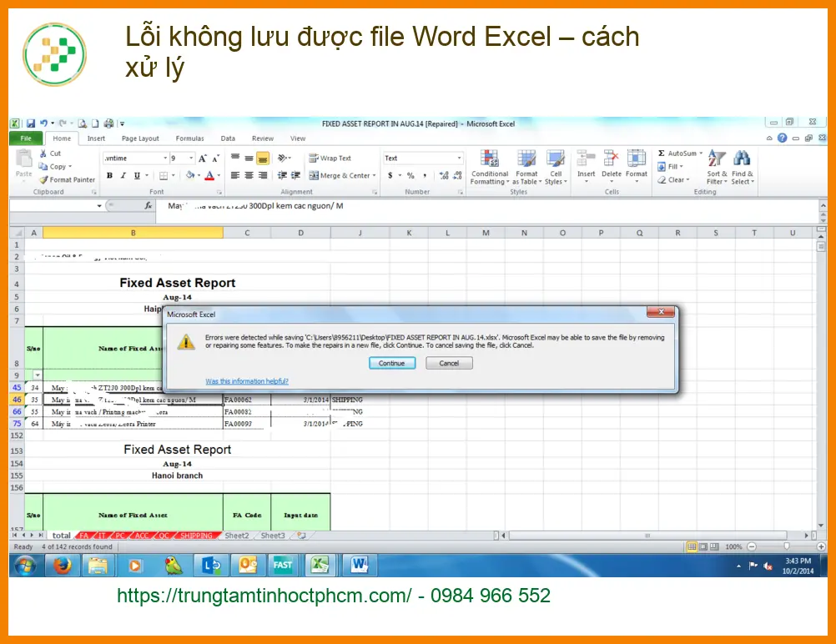Open Firefox from the taskbar

tap(63, 565)
